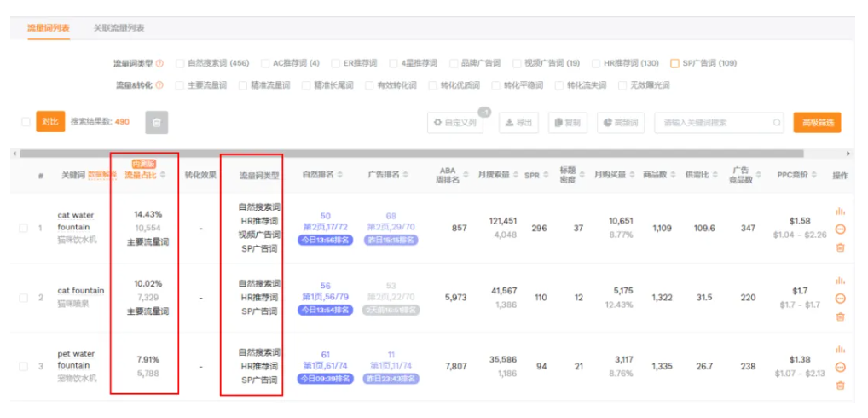This screenshot has width=868, height=418.
Task: Click the orange 对比 button
Action: [50, 122]
